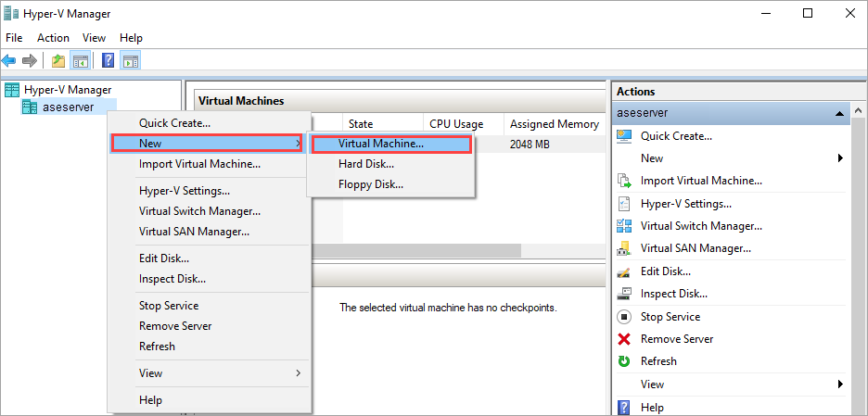
Task: Expand View submenu arrow in Actions pane
Action: tap(840, 384)
